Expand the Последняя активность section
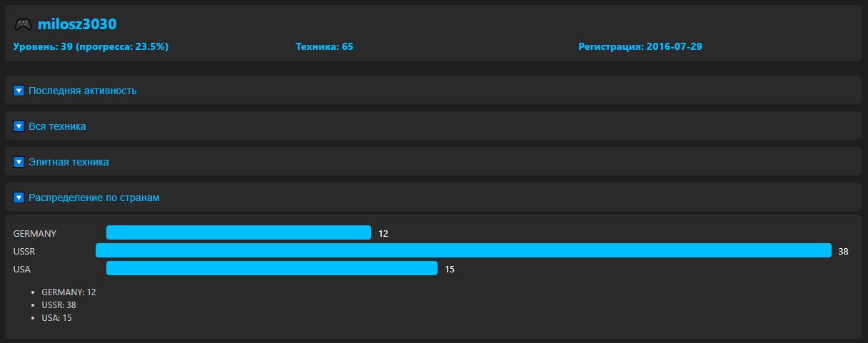 coord(433,91)
